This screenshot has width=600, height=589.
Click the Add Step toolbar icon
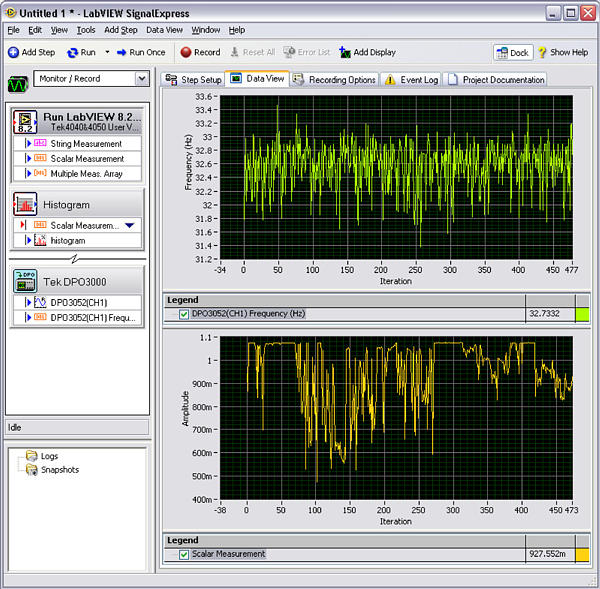(13, 52)
